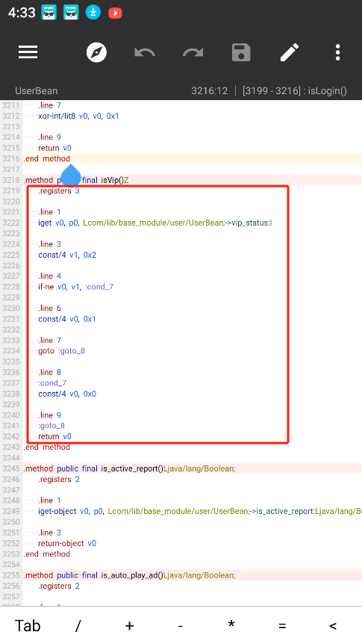The width and height of the screenshot is (362, 644).
Task: Tap '.registers 2' on line 3246
Action: click(59, 479)
